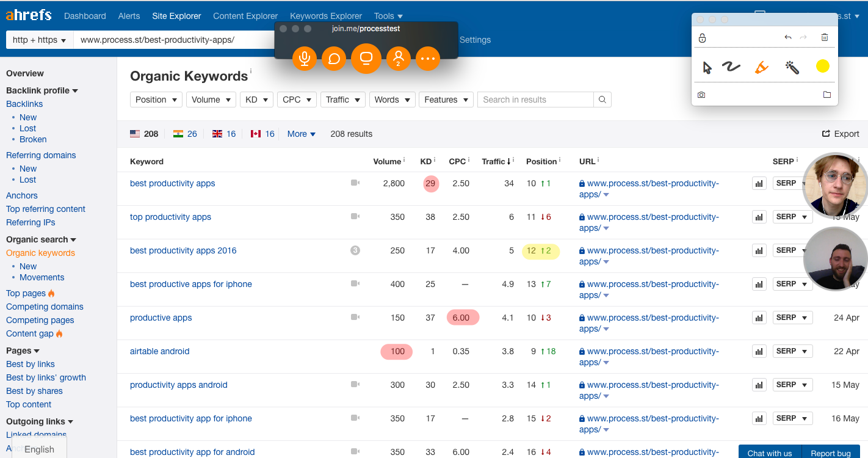The image size is (868, 458).
Task: Open the KD filter dropdown
Action: click(x=256, y=100)
